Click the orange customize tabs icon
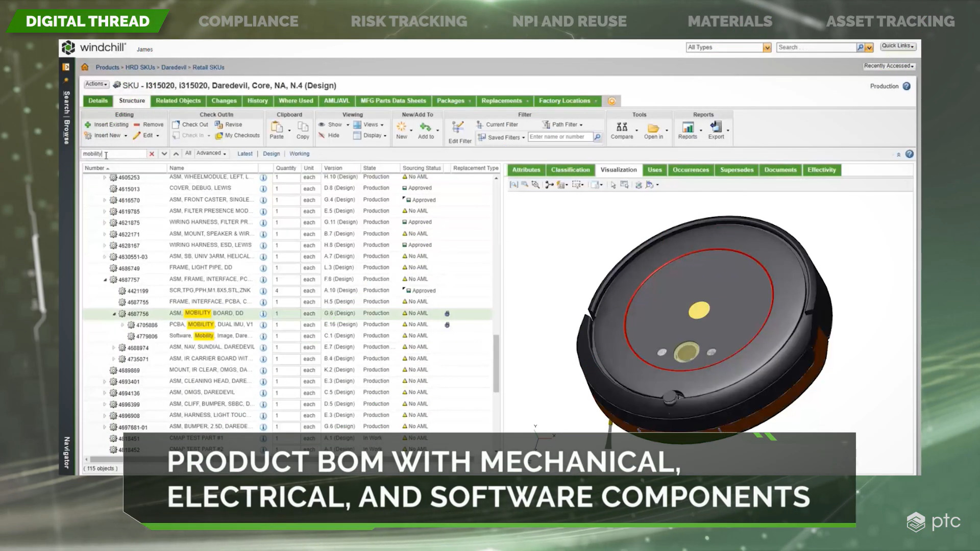 (x=611, y=101)
